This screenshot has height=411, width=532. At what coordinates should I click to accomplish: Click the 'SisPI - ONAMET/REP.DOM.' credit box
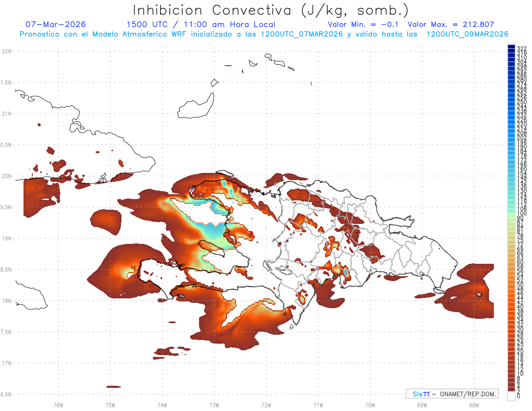coord(452,394)
